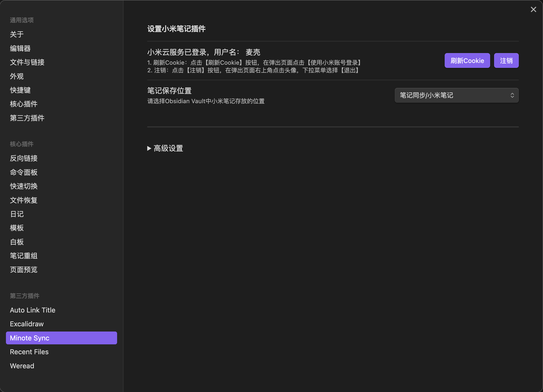Click the 注销 logout button
The image size is (543, 392).
[x=506, y=60]
